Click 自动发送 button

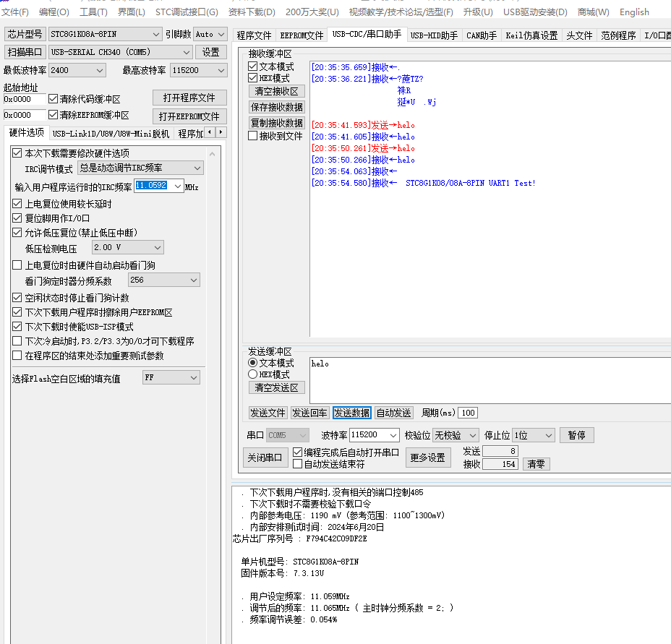393,413
